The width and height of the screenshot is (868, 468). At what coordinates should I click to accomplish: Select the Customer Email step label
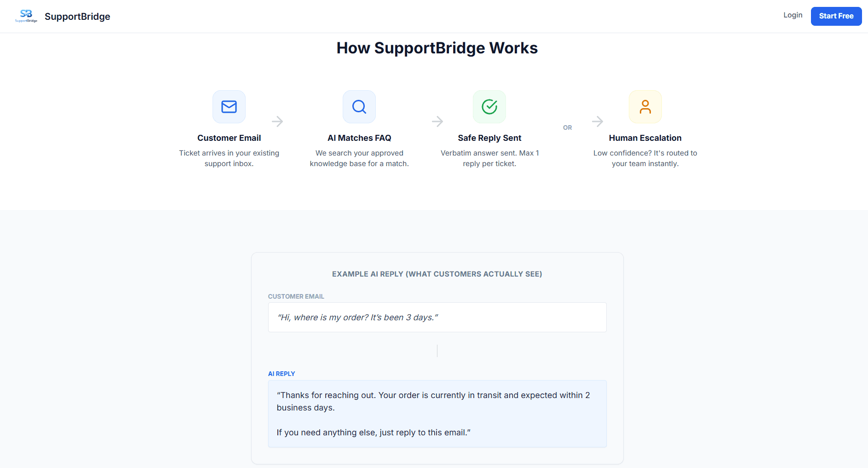point(229,138)
